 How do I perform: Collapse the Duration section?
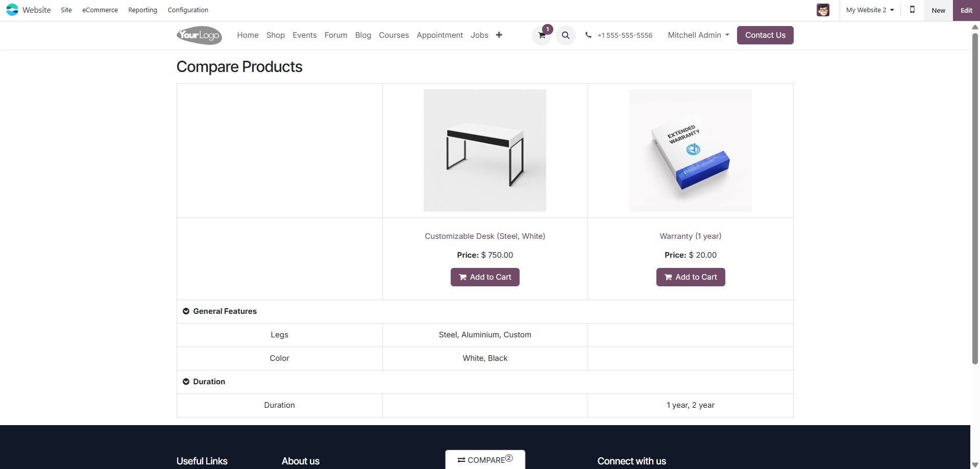(186, 382)
